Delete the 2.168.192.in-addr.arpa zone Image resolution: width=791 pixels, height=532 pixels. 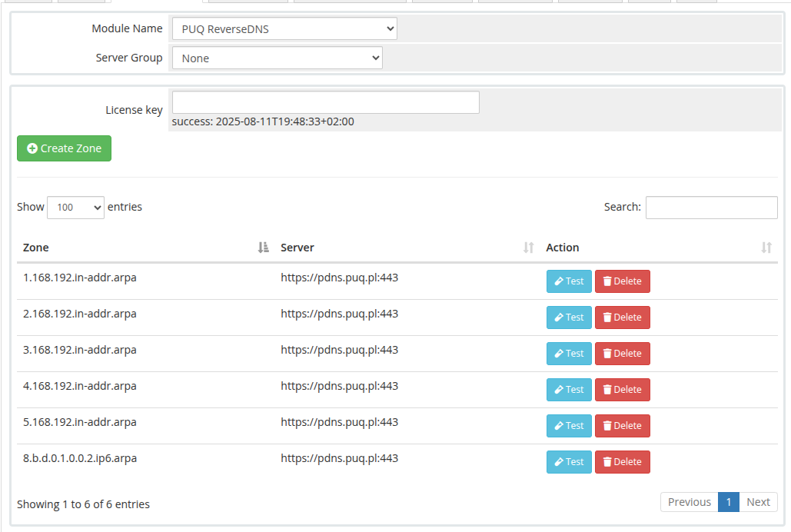click(x=622, y=318)
